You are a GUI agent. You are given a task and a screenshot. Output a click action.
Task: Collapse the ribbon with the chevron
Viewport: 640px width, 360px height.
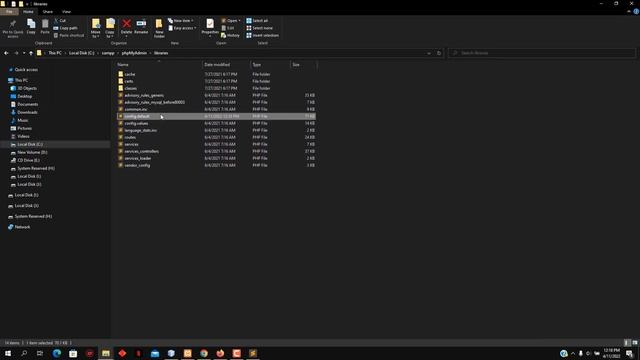629,12
